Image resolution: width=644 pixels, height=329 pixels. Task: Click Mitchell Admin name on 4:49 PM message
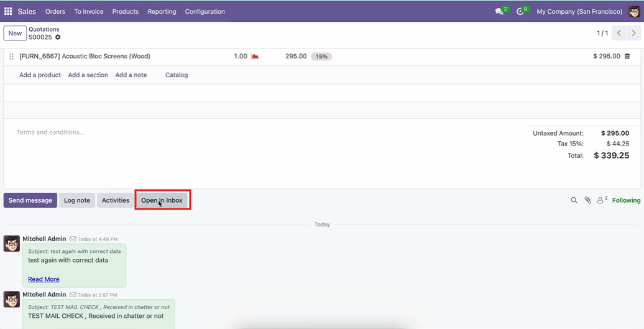(44, 239)
